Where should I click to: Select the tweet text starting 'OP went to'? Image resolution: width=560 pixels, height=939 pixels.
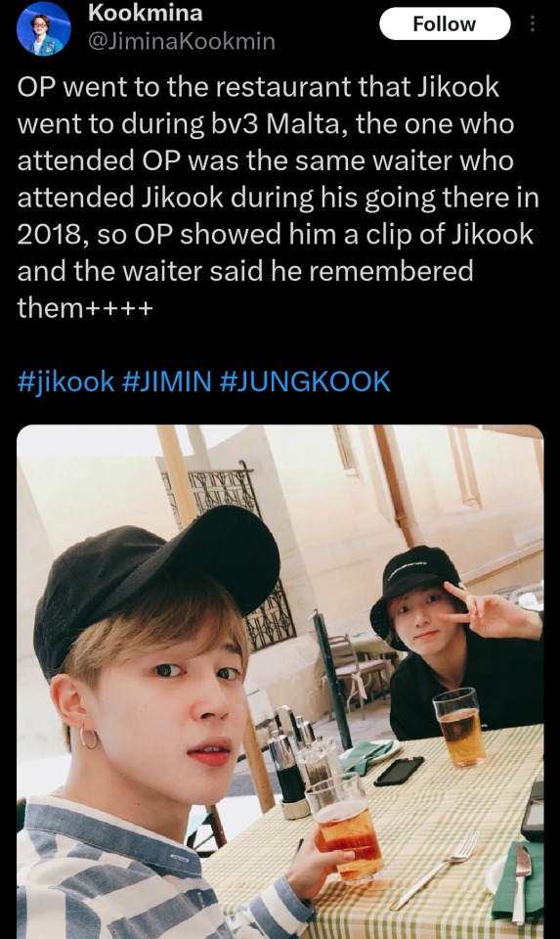click(279, 197)
